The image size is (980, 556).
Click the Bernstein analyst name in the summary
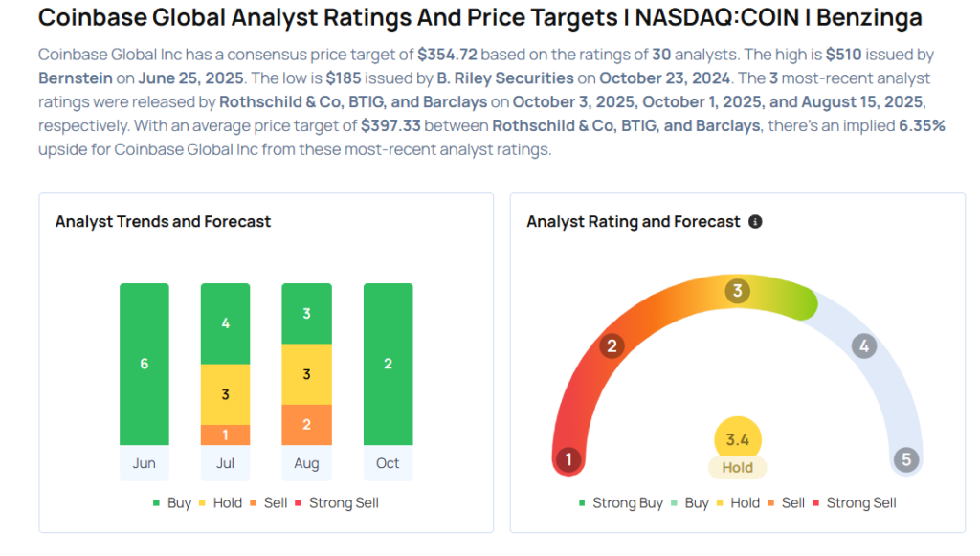(75, 77)
